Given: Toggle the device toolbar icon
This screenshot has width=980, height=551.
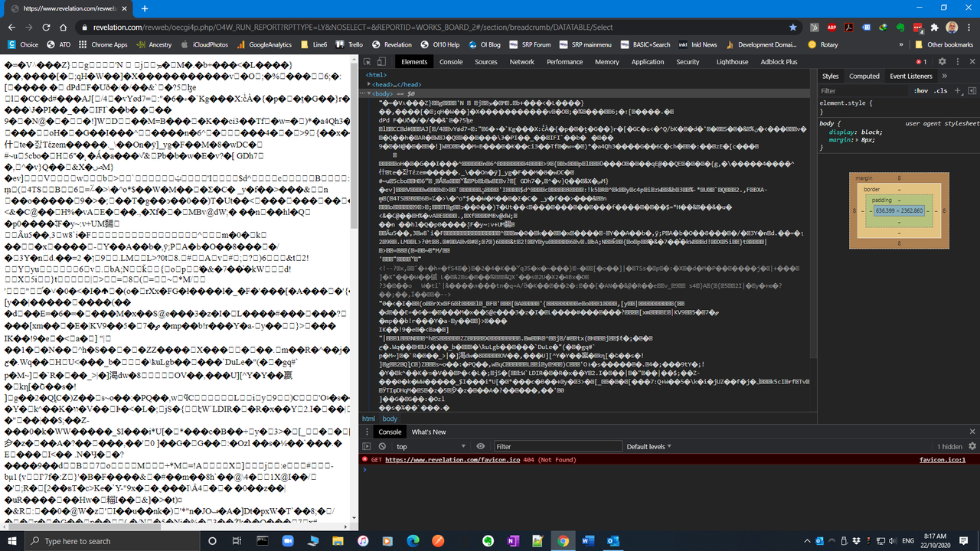Looking at the screenshot, I should [381, 62].
